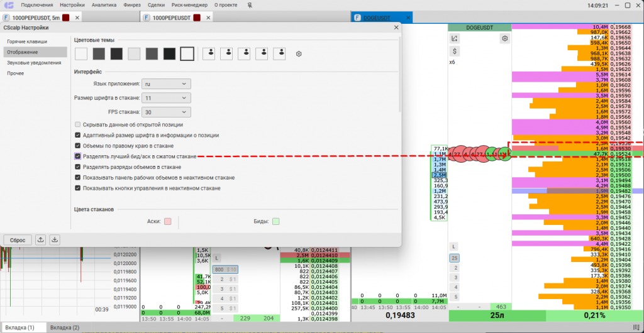
Task: Open the Аналитика menu
Action: pyautogui.click(x=104, y=5)
